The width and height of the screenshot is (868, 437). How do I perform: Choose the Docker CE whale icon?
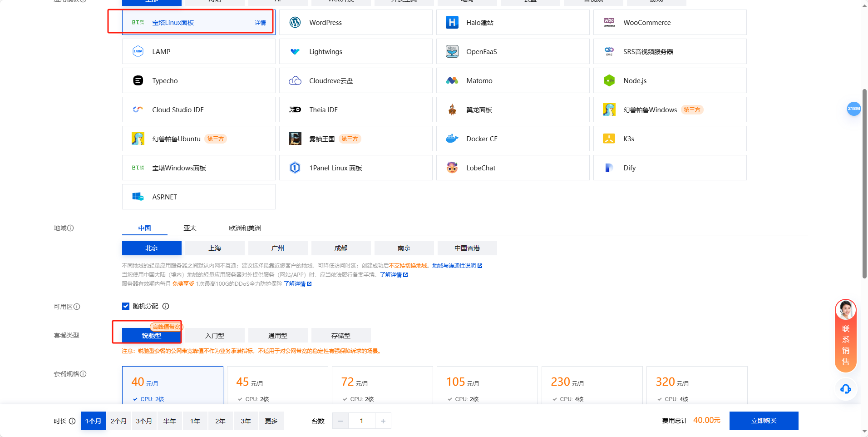pos(452,139)
